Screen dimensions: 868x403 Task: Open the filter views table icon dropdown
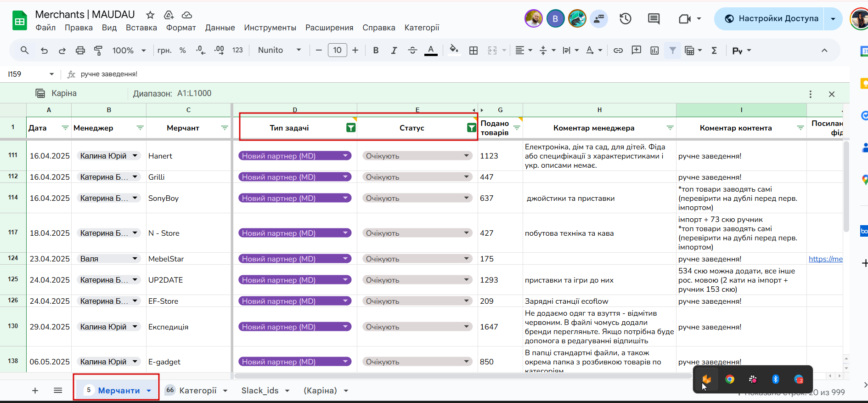point(693,51)
